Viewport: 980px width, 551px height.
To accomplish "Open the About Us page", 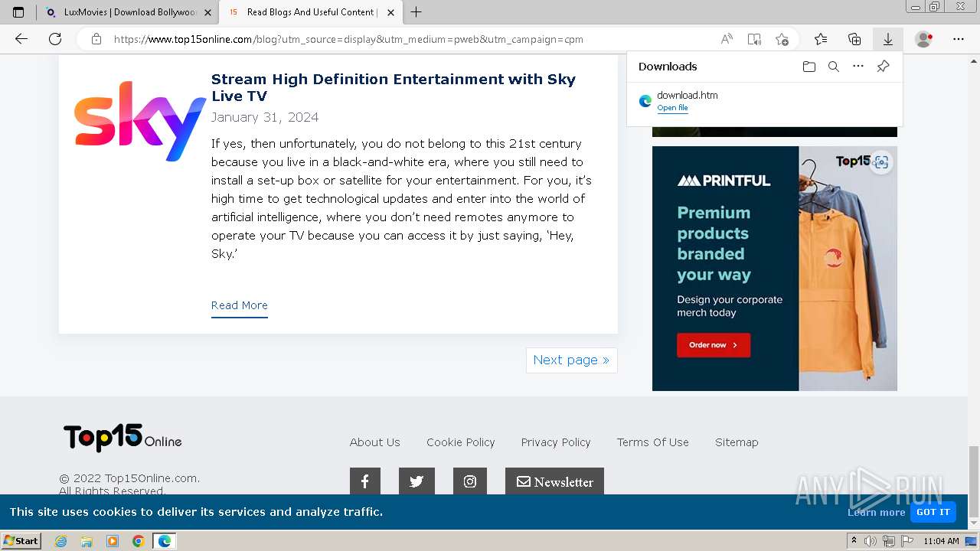I will [374, 442].
